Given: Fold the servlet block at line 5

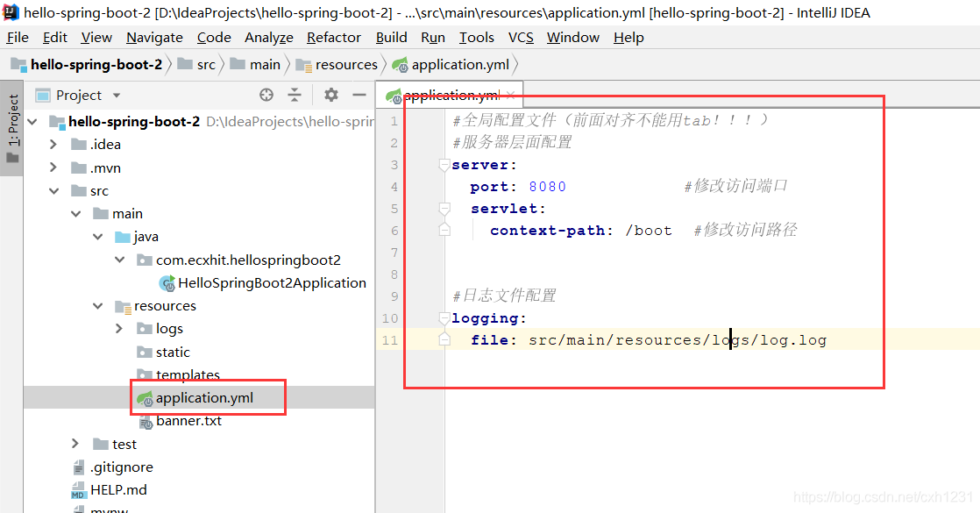Looking at the screenshot, I should pos(444,209).
